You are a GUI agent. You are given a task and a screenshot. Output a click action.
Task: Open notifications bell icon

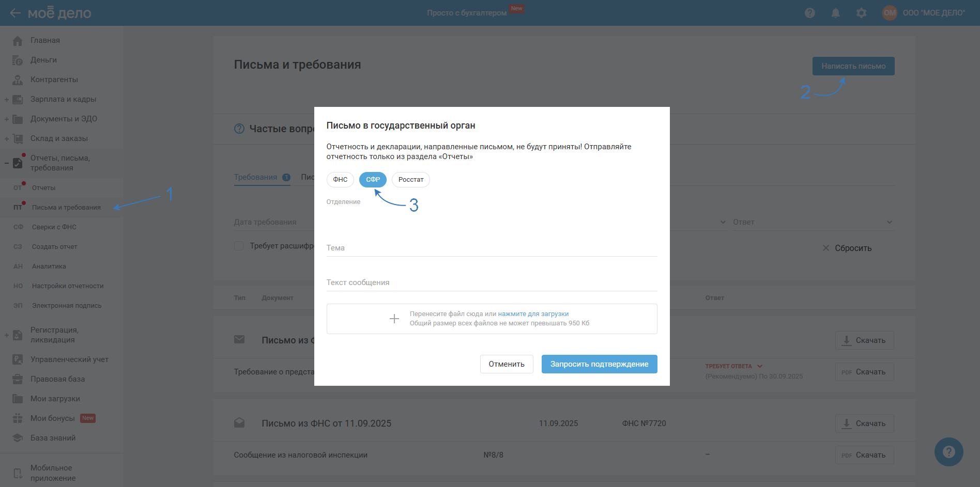(x=835, y=13)
